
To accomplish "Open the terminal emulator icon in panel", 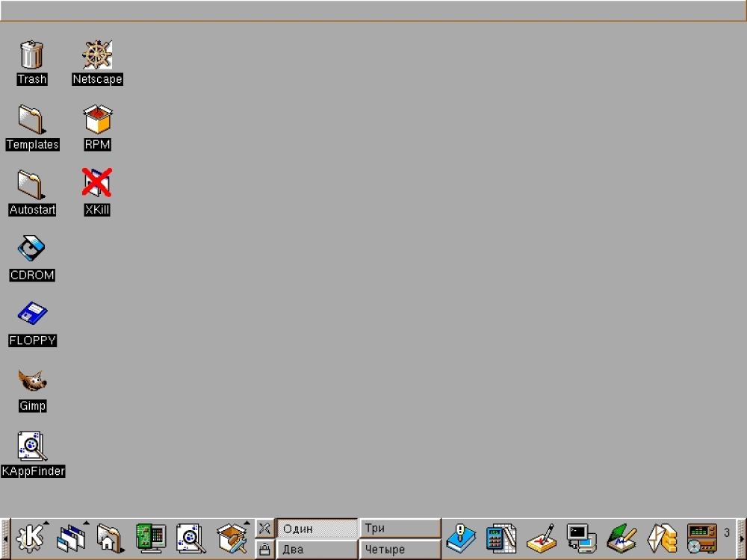I will pyautogui.click(x=581, y=538).
